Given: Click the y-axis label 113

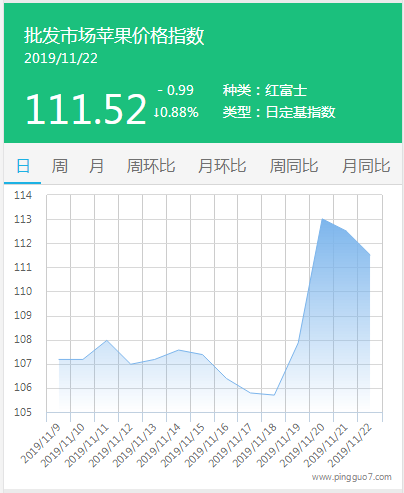Looking at the screenshot, I should [x=23, y=219].
